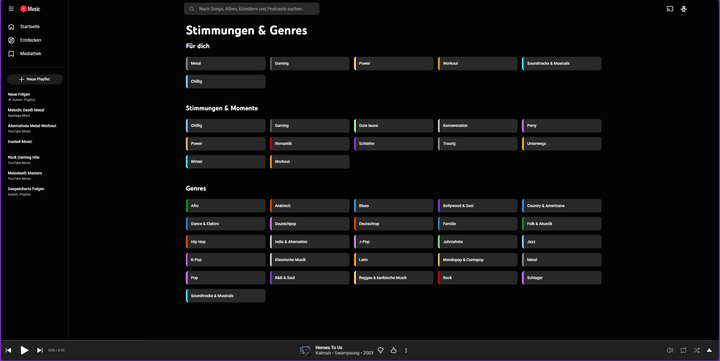Viewport: 720px width, 361px height.
Task: Open the Schlafen mood
Action: [394, 144]
